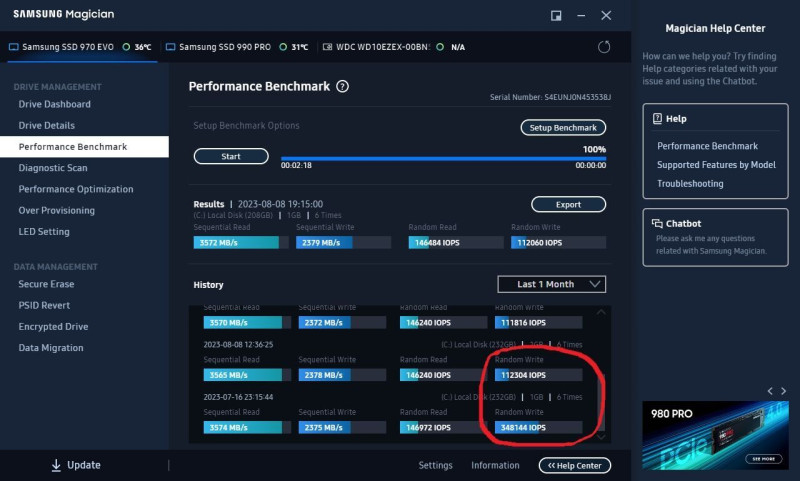800x481 pixels.
Task: Click the 3572 MB/s sequential read result
Action: pyautogui.click(x=239, y=243)
